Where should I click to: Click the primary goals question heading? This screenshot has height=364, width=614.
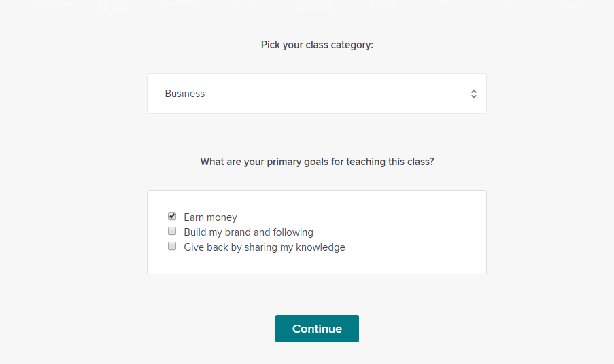pos(317,162)
